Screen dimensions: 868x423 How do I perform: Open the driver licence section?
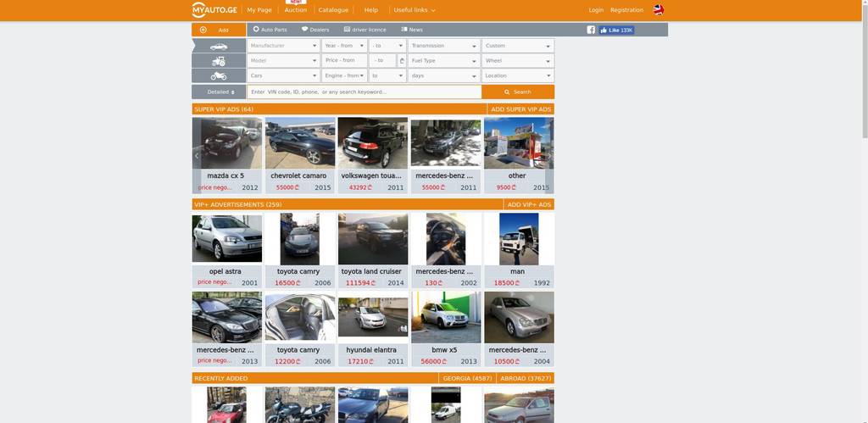[364, 30]
